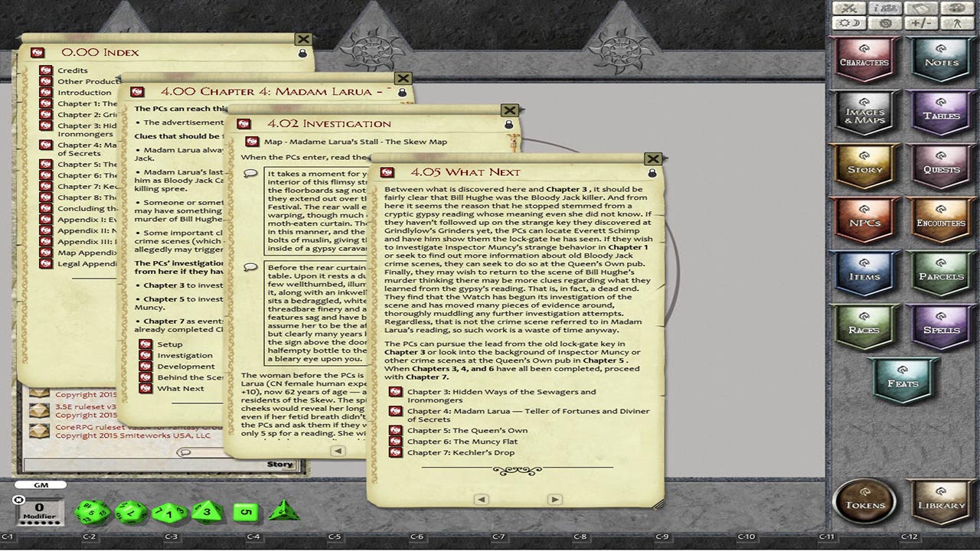Go to next page in What Next
980x551 pixels.
click(x=555, y=500)
